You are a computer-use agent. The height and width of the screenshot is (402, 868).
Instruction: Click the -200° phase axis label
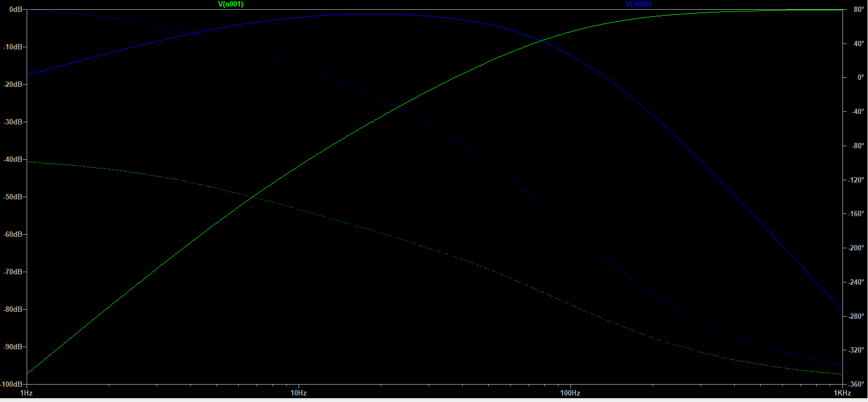(856, 248)
